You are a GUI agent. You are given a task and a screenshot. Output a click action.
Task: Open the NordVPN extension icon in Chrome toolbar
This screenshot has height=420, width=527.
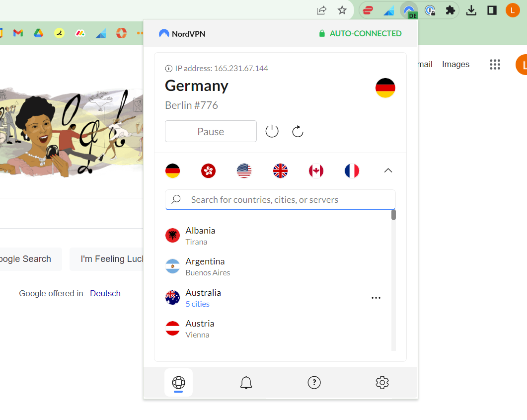tap(409, 10)
